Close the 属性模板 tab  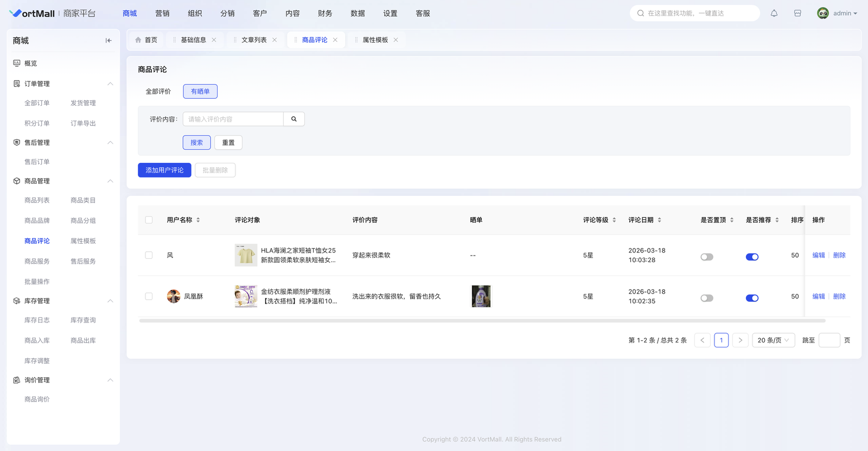(x=396, y=40)
